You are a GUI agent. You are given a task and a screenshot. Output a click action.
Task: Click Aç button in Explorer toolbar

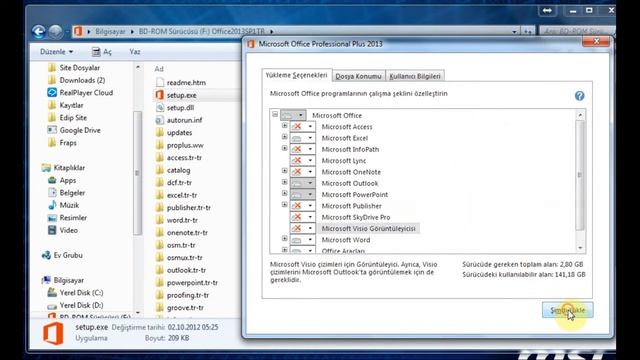(x=102, y=52)
